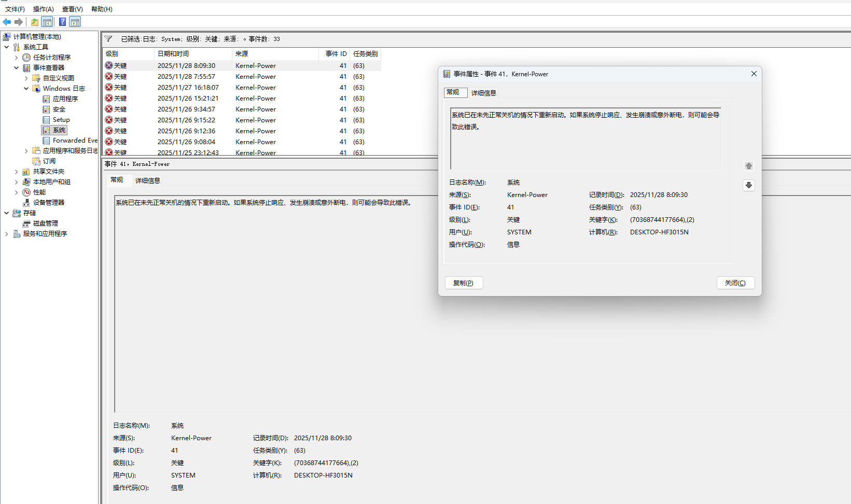Select the 安全 log in tree

pyautogui.click(x=59, y=109)
